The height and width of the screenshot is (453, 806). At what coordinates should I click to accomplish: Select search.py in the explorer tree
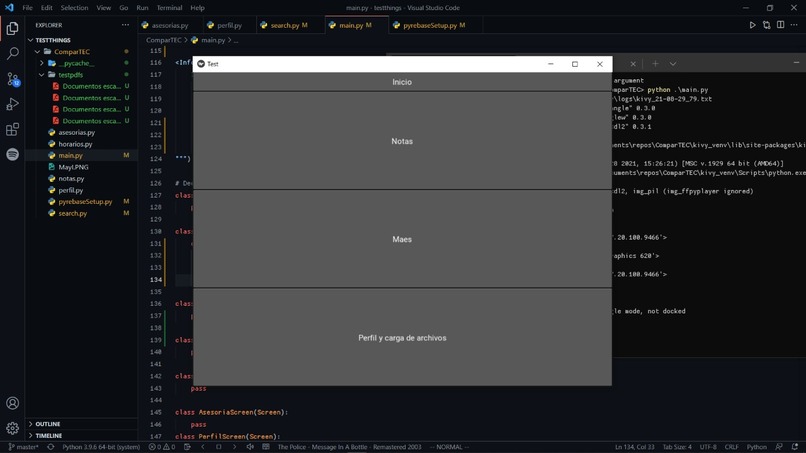pos(72,213)
